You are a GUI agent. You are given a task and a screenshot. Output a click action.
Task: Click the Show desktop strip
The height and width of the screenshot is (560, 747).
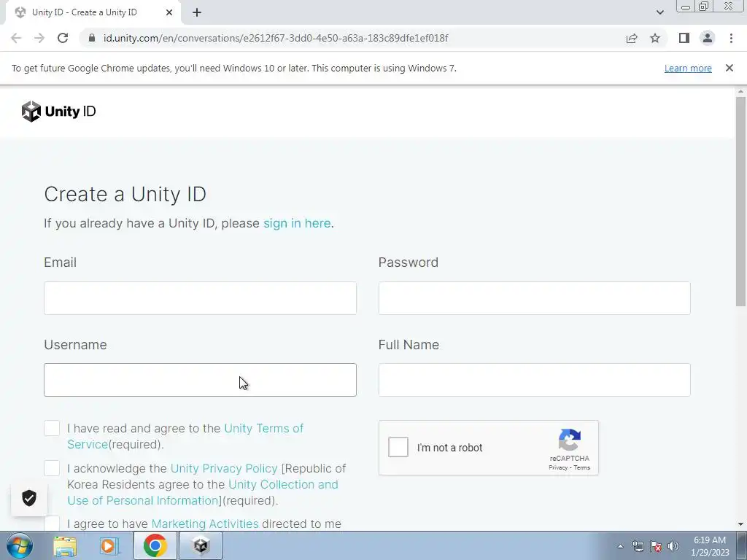[742, 545]
